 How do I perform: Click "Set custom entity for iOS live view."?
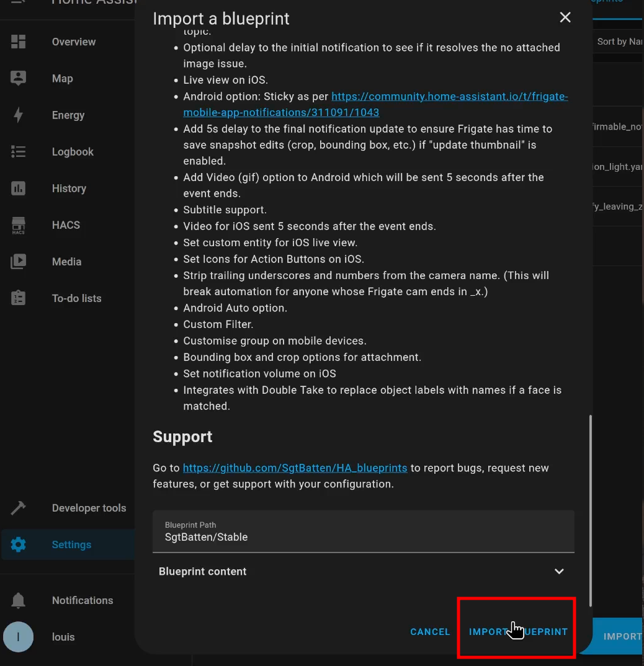(x=271, y=242)
